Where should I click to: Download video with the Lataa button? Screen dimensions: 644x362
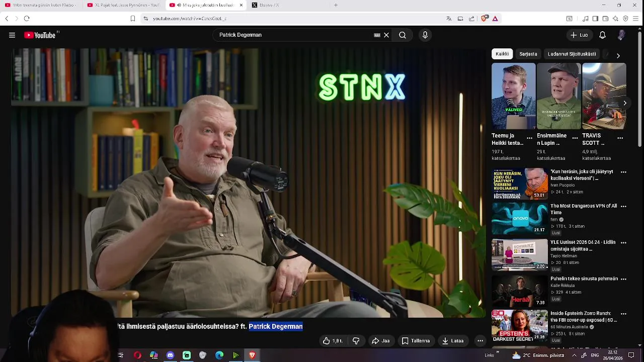pyautogui.click(x=452, y=341)
